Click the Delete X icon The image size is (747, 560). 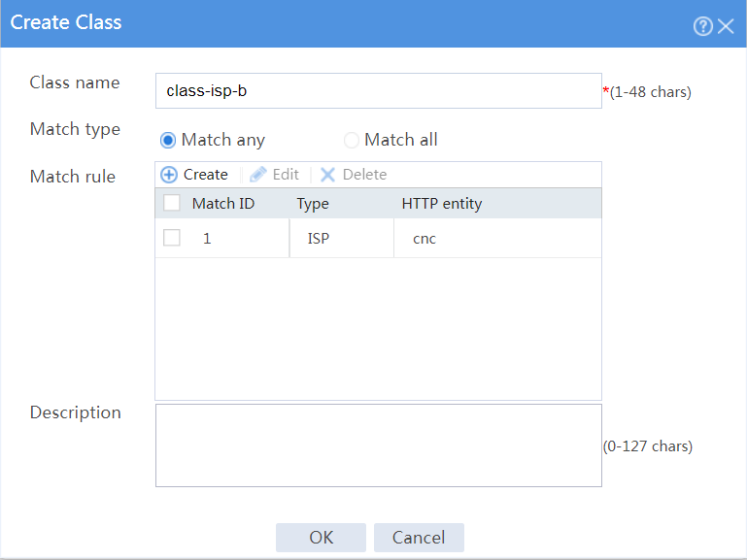coord(327,175)
